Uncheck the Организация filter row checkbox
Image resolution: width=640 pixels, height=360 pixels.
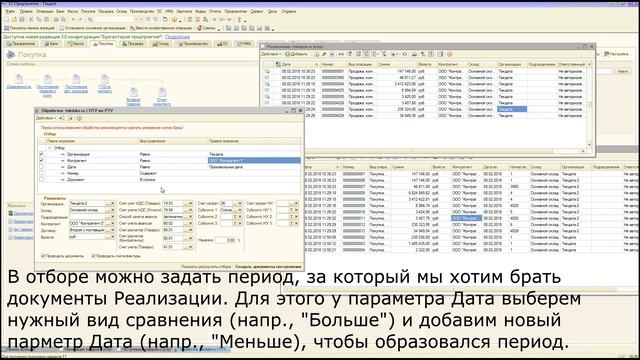pos(41,154)
